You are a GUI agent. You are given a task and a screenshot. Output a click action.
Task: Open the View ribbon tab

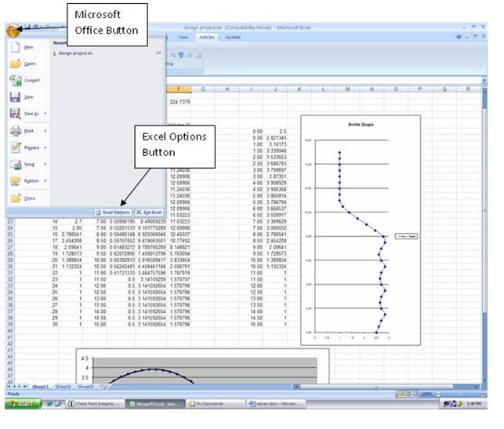pos(183,38)
